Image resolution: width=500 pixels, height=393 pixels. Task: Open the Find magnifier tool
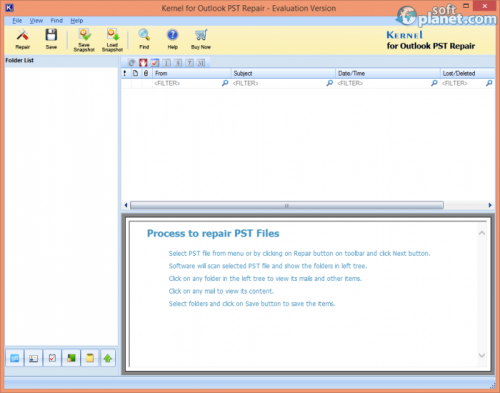coord(144,39)
